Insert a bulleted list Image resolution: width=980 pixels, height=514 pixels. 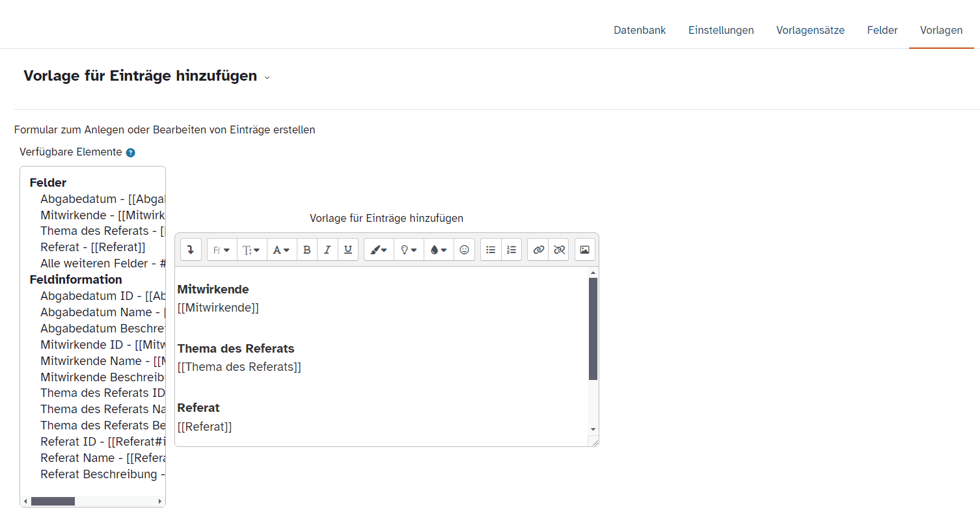491,250
